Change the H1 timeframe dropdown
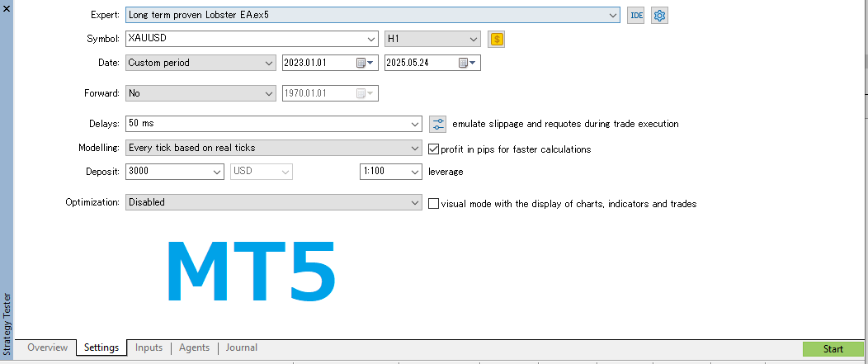 [x=432, y=40]
